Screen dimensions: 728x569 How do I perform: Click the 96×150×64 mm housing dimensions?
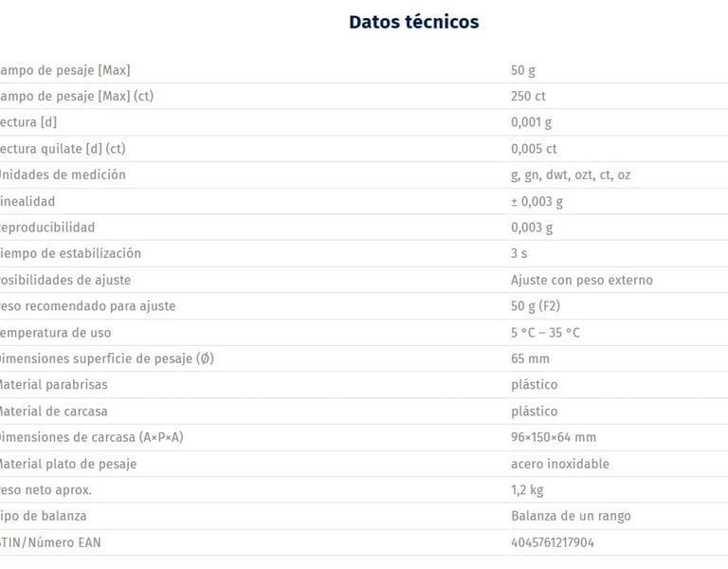point(553,437)
